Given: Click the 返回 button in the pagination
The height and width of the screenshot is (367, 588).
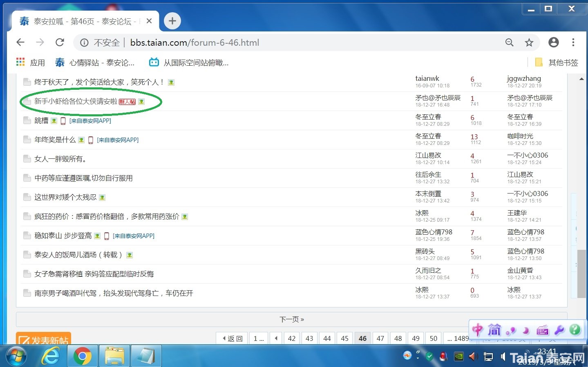Looking at the screenshot, I should pyautogui.click(x=232, y=338).
